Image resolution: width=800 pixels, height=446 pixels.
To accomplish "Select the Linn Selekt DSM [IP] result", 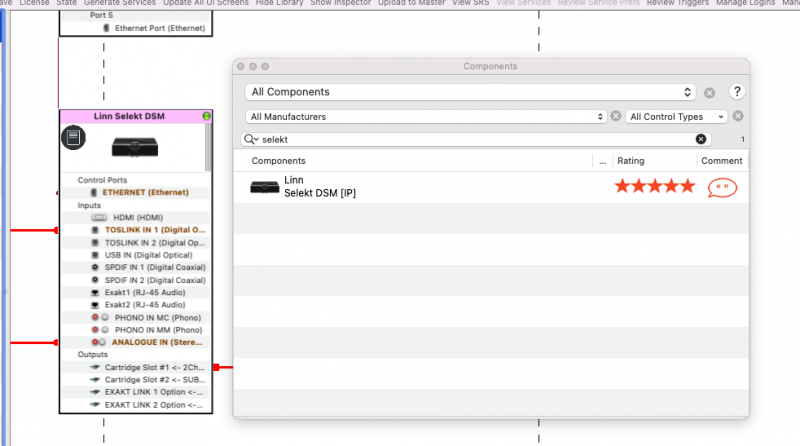I will click(x=491, y=187).
